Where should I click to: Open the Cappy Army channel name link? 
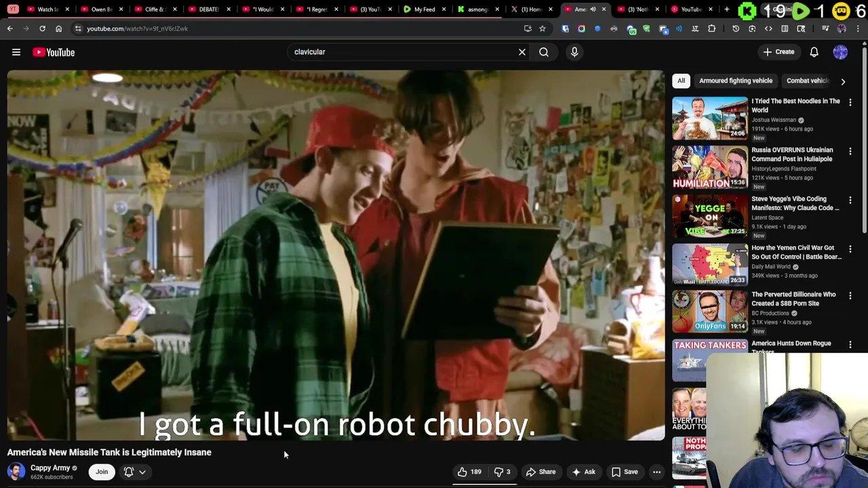(50, 468)
